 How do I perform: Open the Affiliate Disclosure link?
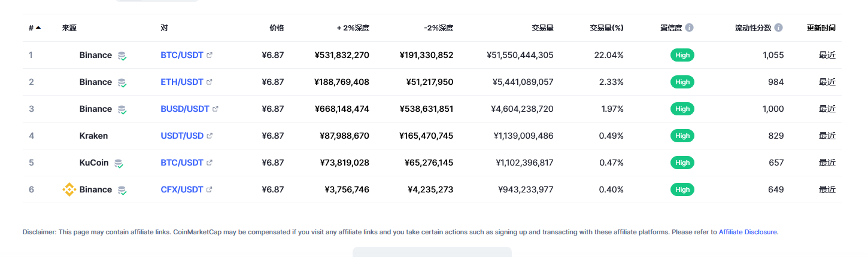click(x=748, y=232)
